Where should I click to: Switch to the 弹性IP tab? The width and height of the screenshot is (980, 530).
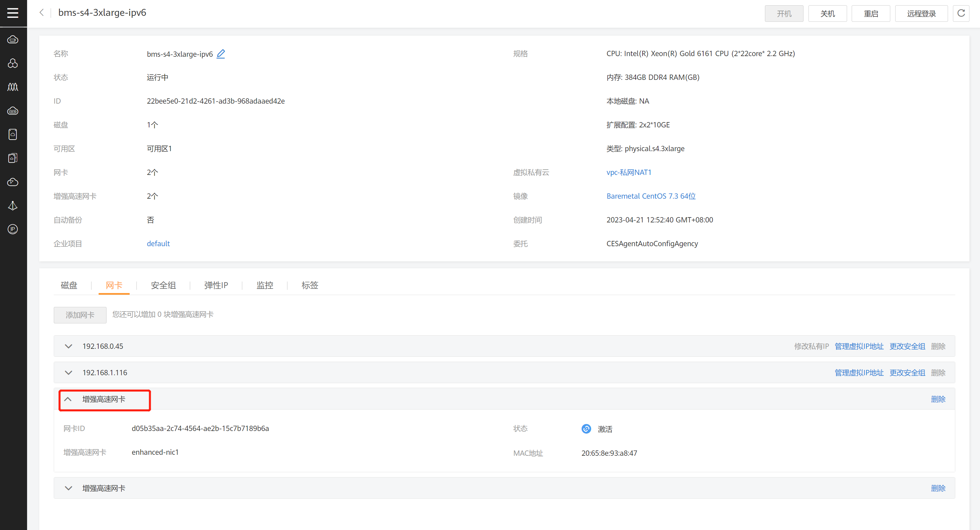point(216,285)
